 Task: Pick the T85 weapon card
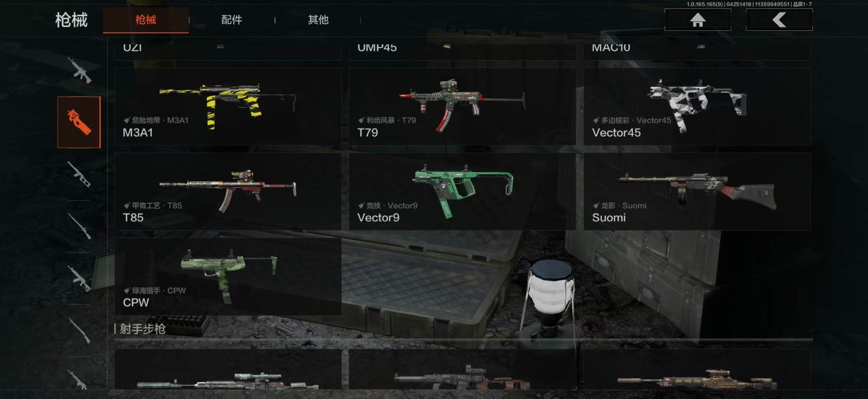pos(228,192)
